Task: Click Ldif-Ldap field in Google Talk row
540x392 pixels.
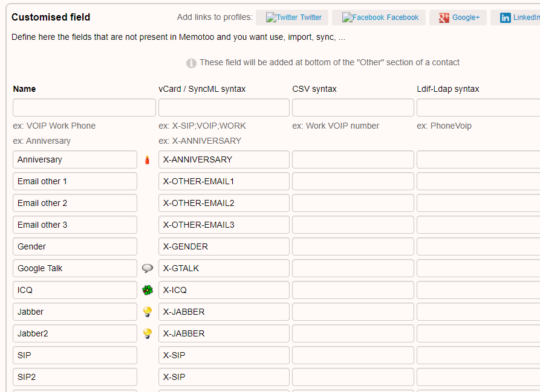Action: coord(478,268)
